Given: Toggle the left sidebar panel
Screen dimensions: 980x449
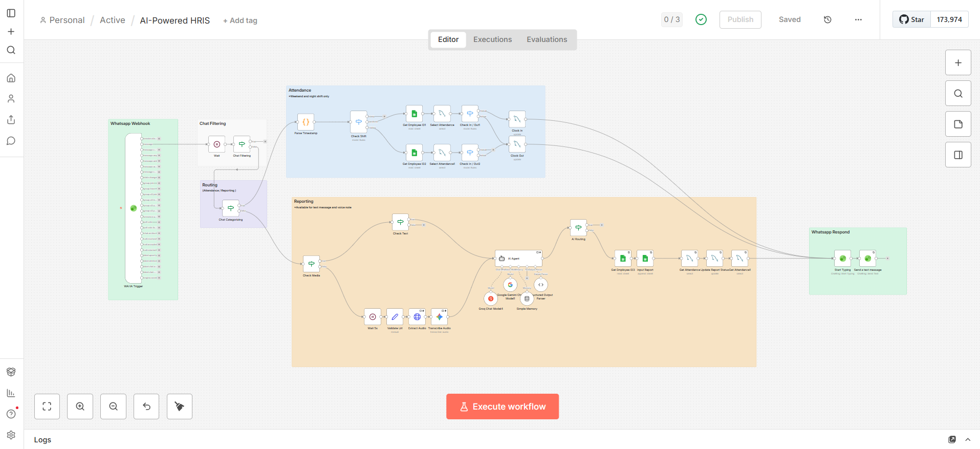Looking at the screenshot, I should pyautogui.click(x=11, y=13).
